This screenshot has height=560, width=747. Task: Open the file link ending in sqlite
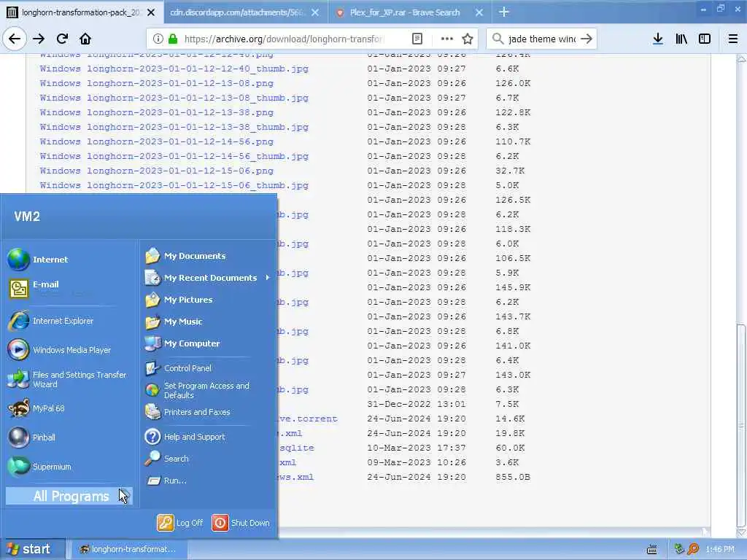pyautogui.click(x=296, y=448)
